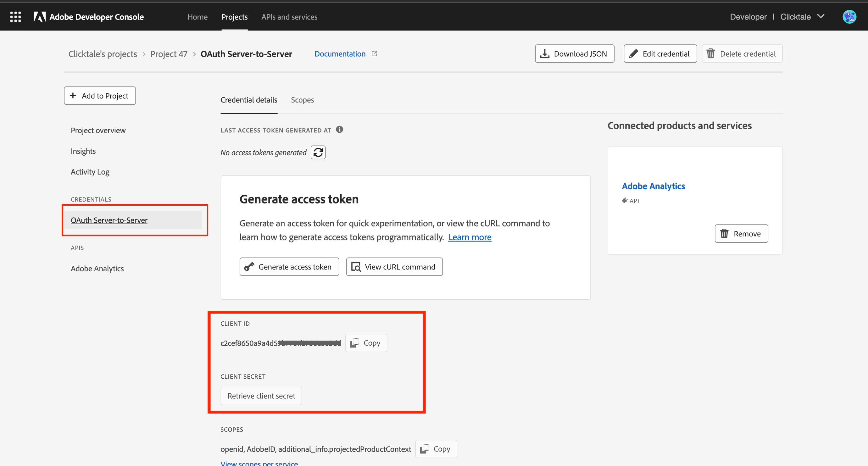This screenshot has height=466, width=868.
Task: Click the Edit credential button
Action: 660,53
